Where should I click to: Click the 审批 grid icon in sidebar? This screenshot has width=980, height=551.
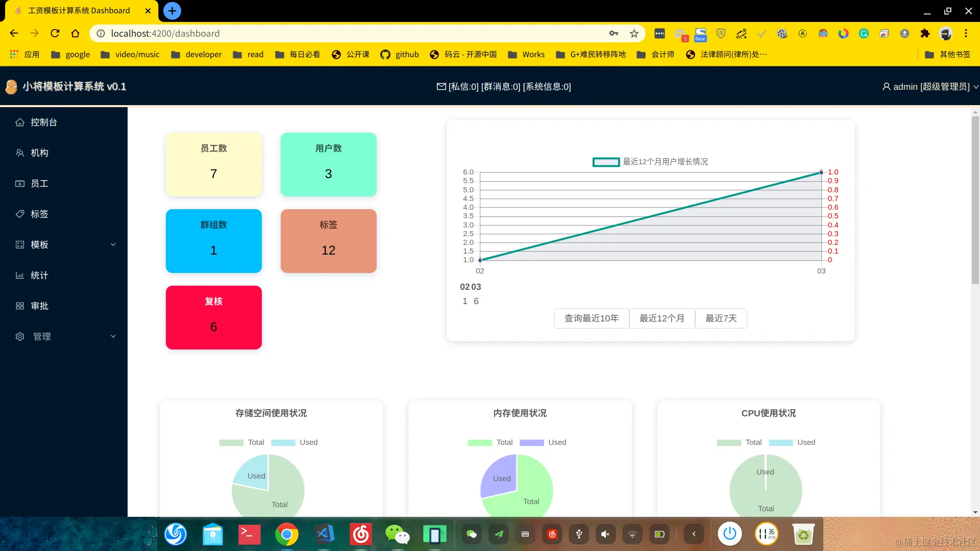[20, 306]
